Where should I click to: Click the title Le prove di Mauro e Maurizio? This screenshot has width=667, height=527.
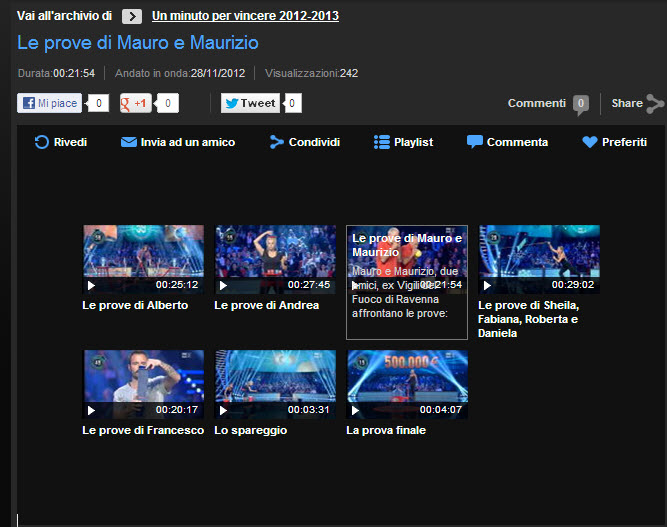(x=138, y=43)
